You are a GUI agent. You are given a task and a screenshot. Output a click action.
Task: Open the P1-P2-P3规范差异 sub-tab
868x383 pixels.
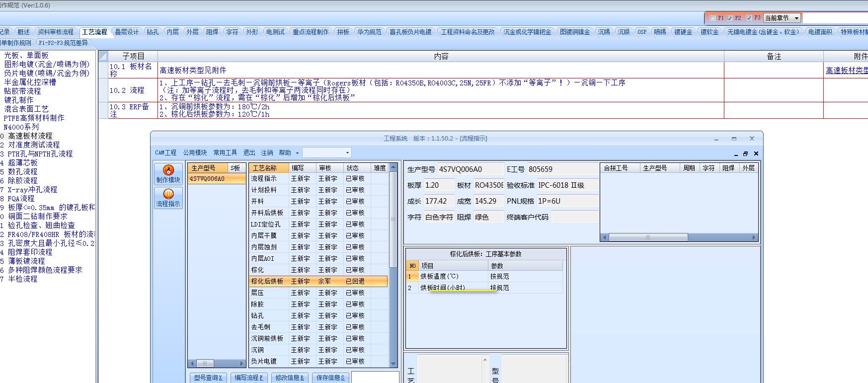pos(63,43)
